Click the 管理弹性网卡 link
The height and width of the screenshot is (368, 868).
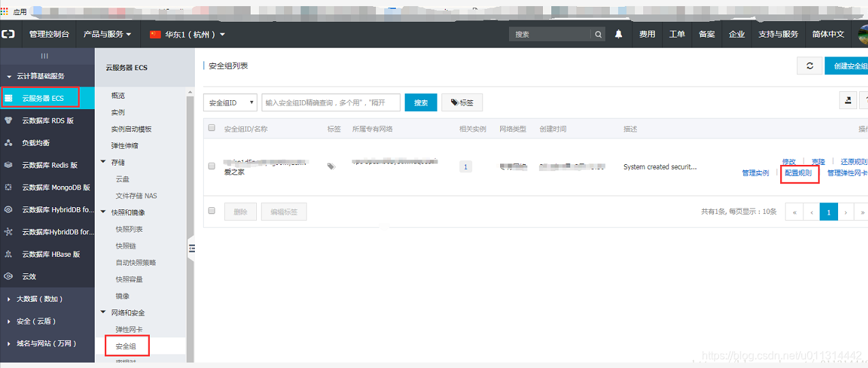tap(848, 173)
